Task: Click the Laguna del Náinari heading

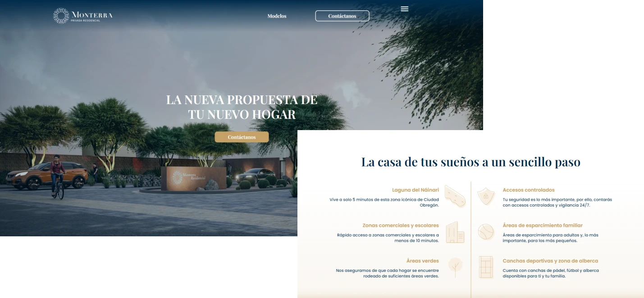Action: coord(415,190)
